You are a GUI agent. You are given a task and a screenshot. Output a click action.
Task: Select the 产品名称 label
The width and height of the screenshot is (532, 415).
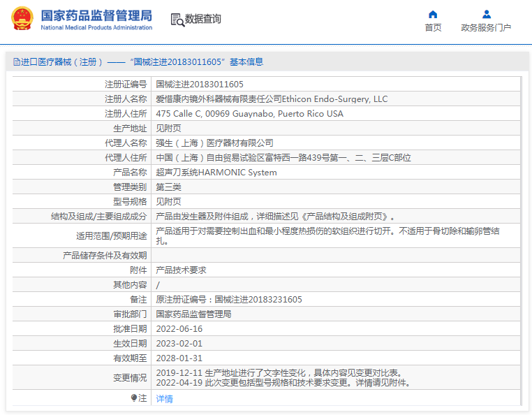point(130,172)
